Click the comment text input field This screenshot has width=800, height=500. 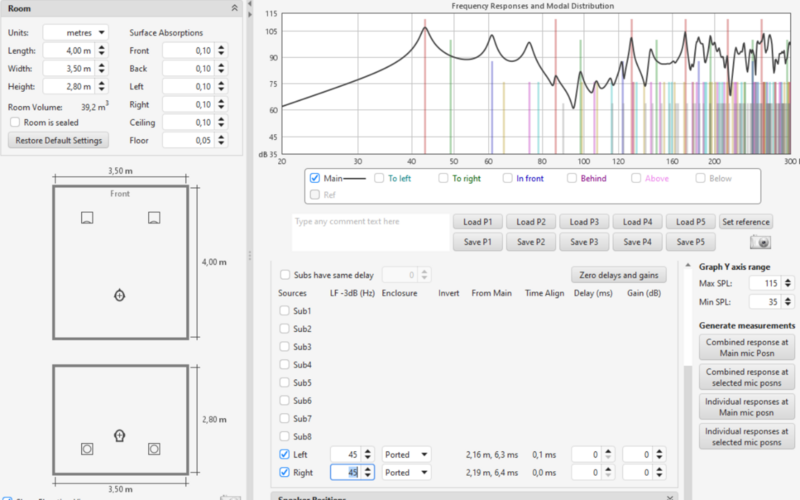click(370, 231)
